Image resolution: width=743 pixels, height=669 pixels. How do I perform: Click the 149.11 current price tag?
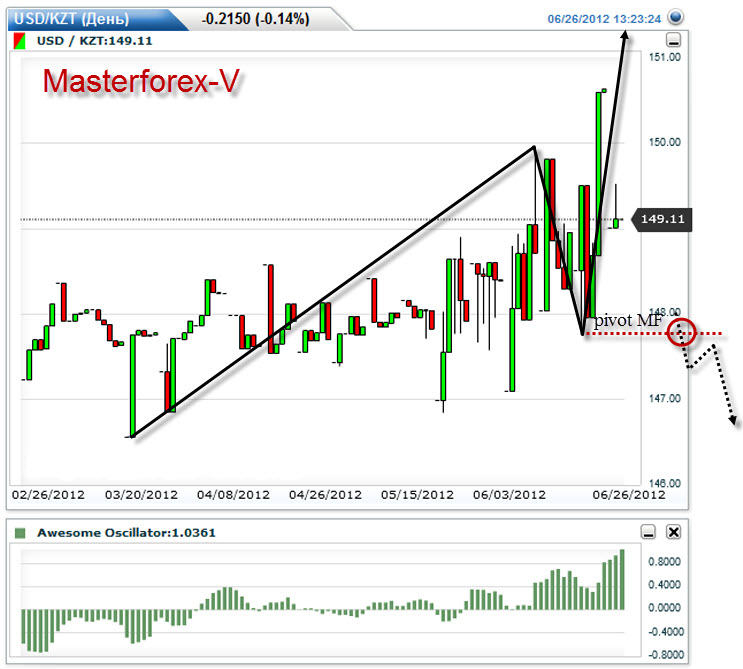(662, 220)
